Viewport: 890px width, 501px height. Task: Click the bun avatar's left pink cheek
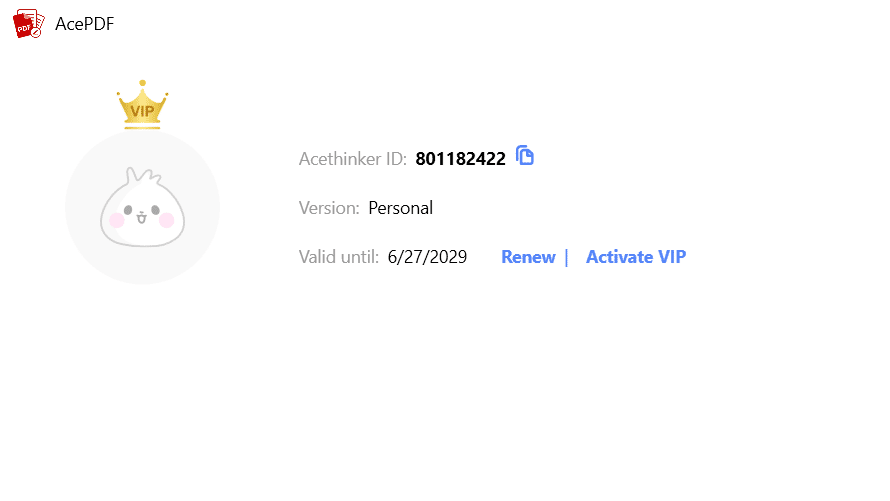[x=116, y=220]
